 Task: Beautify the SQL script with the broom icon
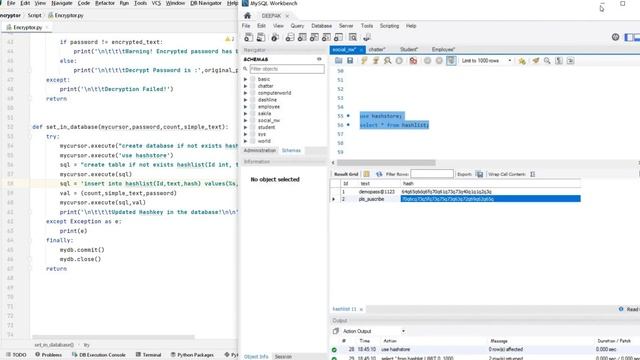pyautogui.click(x=536, y=61)
